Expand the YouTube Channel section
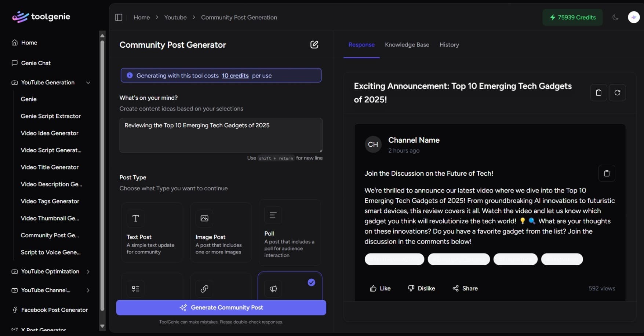The height and width of the screenshot is (336, 644). (51, 290)
